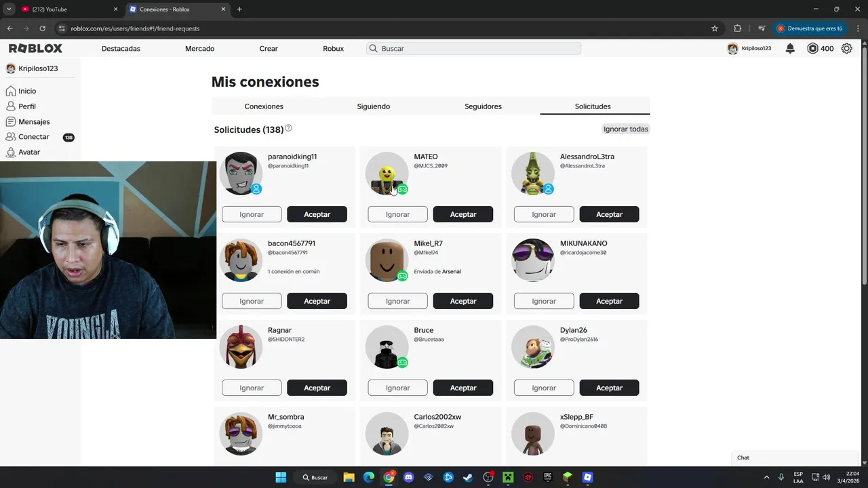Click the Inicio home icon in the sidebar
This screenshot has height=488, width=868.
(x=11, y=91)
